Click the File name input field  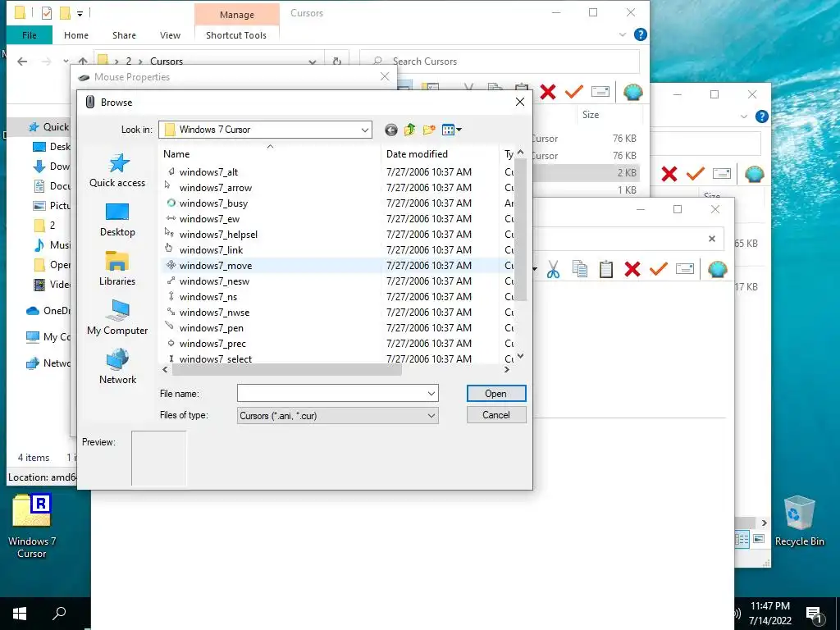[x=331, y=393]
